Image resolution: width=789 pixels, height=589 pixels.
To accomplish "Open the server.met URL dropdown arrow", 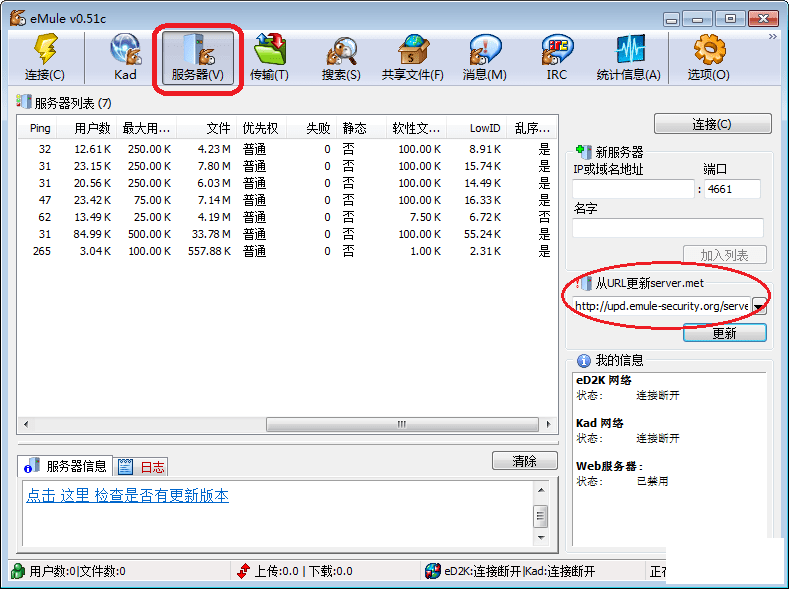I will click(x=759, y=306).
